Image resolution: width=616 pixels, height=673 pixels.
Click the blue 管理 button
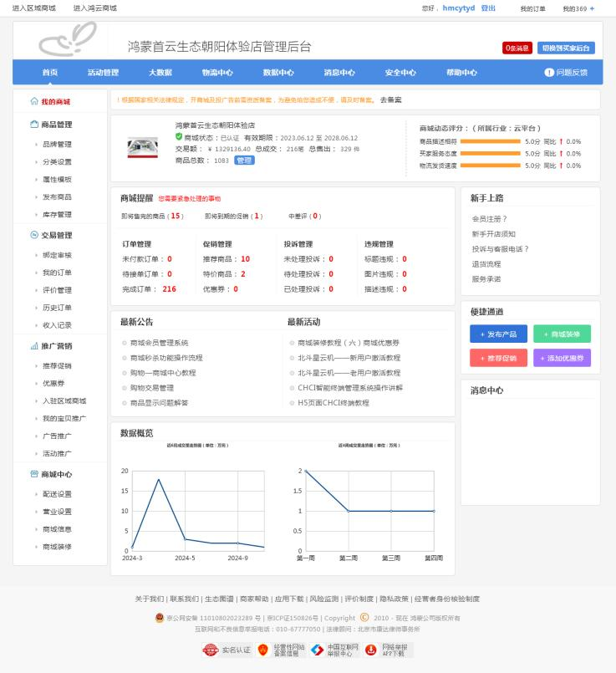(x=245, y=160)
